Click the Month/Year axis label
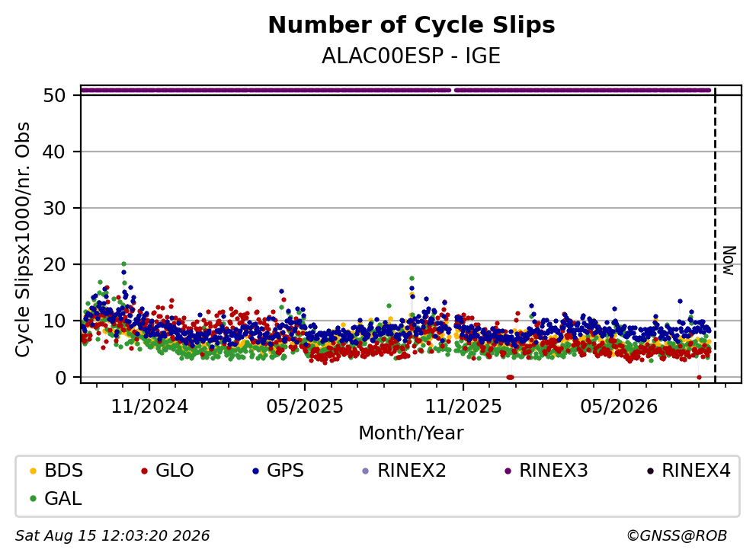 tap(411, 433)
